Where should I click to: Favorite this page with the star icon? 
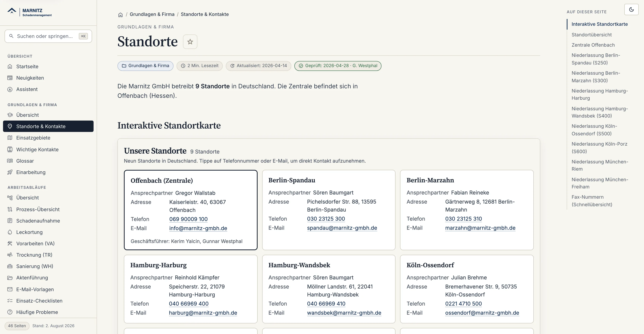[190, 42]
